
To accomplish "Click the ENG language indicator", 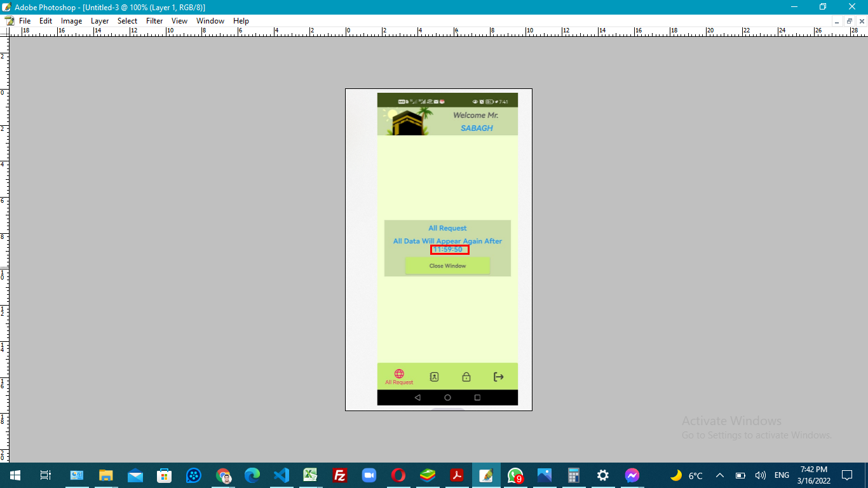I will [782, 475].
